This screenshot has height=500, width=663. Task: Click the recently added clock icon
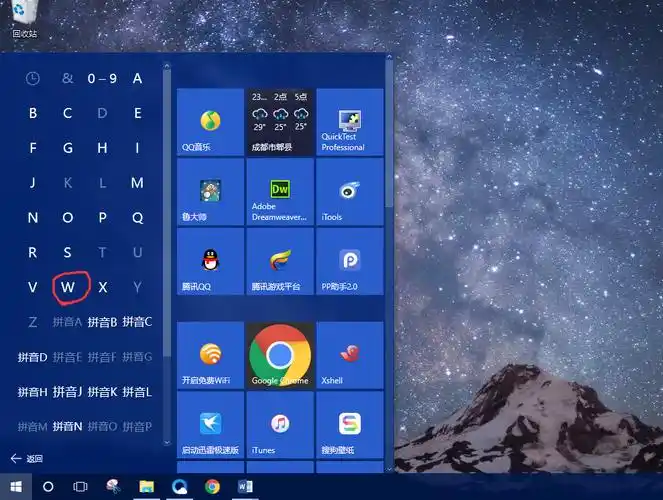point(33,78)
